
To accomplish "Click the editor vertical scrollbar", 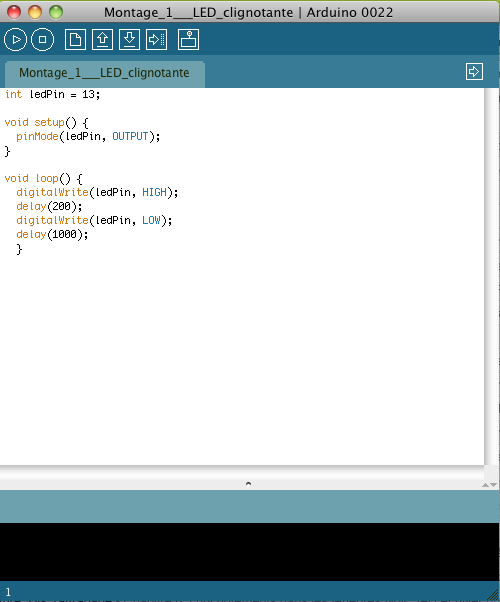I will click(491, 276).
